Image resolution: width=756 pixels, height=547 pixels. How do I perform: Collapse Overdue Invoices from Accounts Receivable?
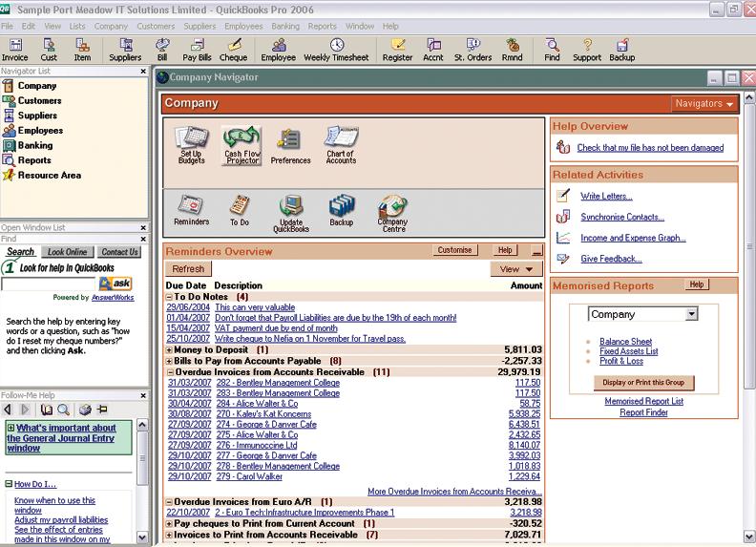(169, 372)
